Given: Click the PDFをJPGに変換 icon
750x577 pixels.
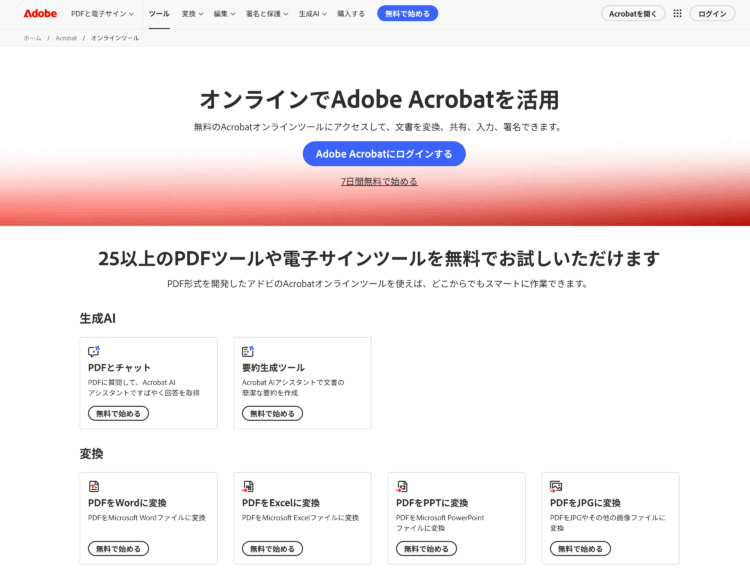Looking at the screenshot, I should tap(556, 486).
